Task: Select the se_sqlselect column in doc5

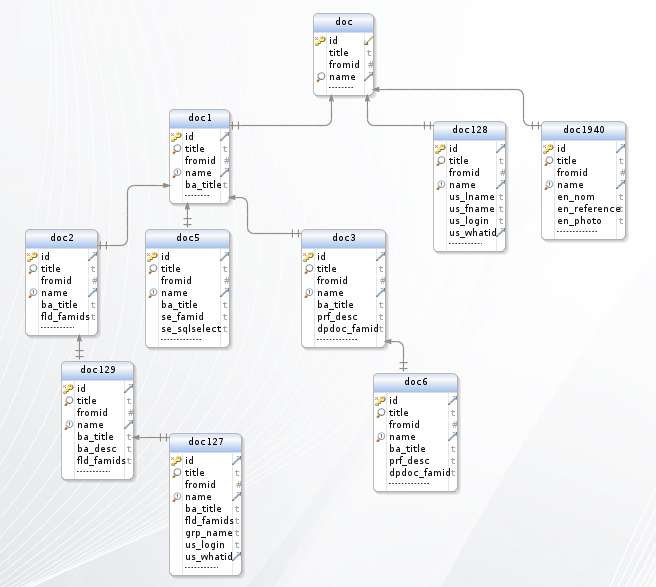Action: 191,329
